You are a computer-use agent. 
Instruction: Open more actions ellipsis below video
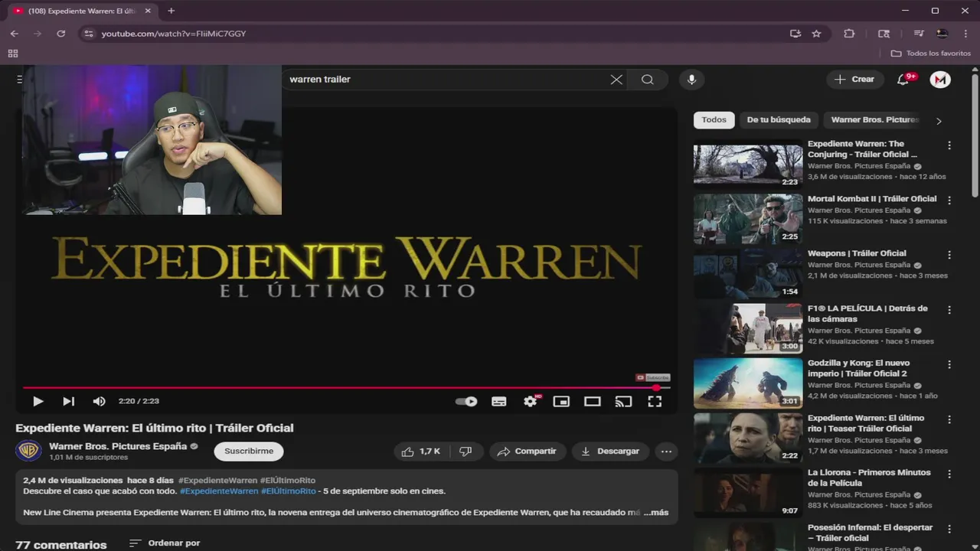click(x=666, y=452)
